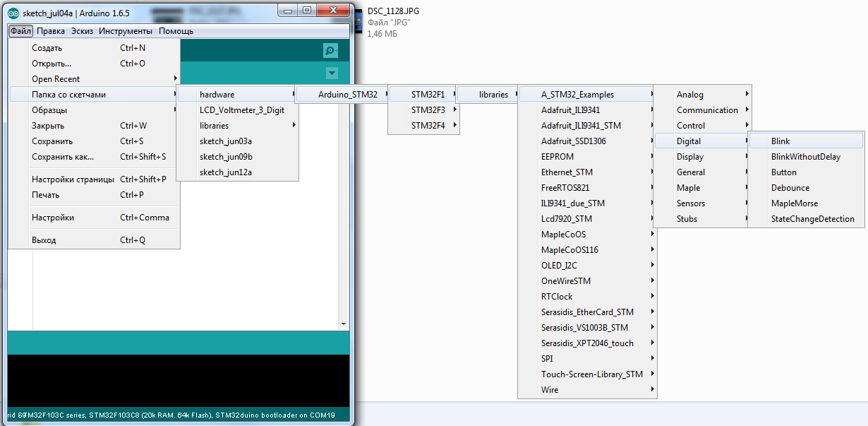Screen dimensions: 868x426
Task: Expand MapleCoOS116 library entry
Action: 588,250
